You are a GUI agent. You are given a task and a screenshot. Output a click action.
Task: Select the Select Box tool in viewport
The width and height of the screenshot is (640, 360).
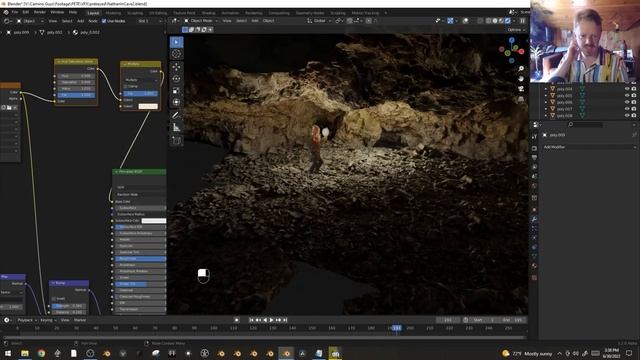coord(176,42)
